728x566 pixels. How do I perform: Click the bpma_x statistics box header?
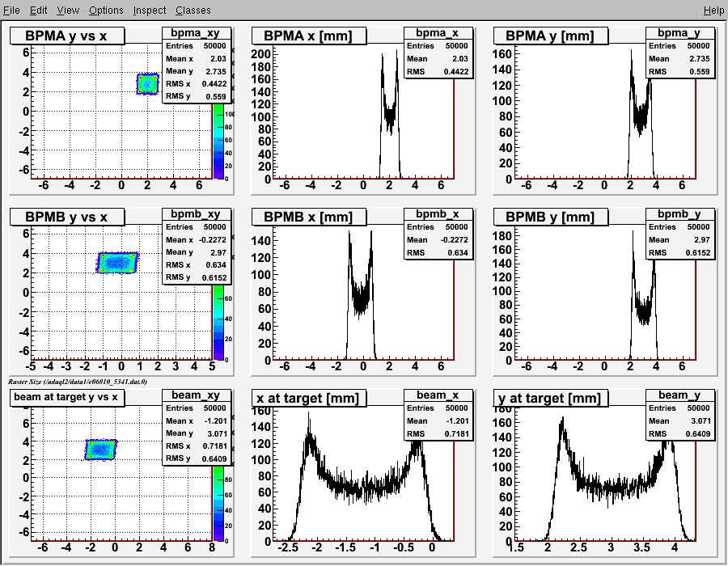438,33
